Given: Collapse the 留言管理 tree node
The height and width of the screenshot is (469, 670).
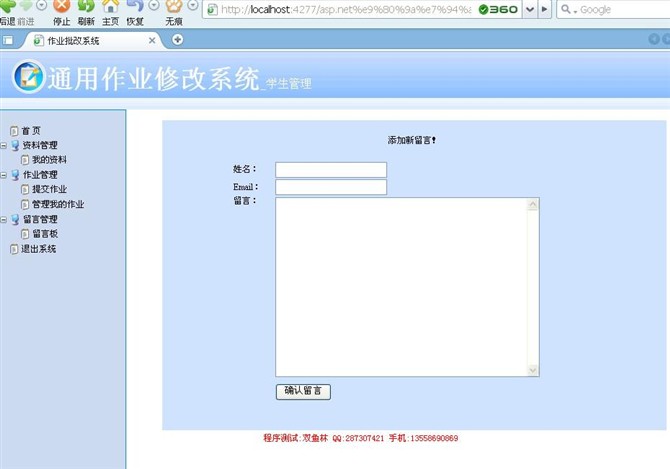Looking at the screenshot, I should point(3,220).
